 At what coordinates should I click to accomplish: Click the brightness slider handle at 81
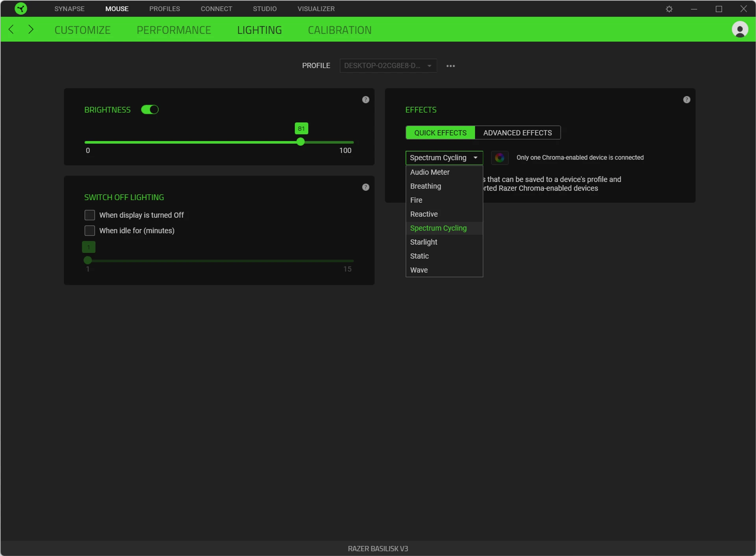(301, 142)
